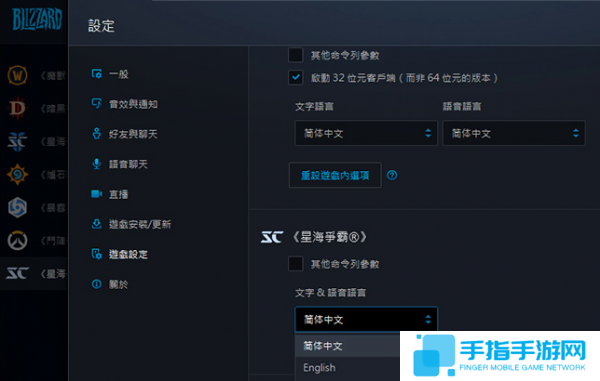Viewport: 600px width, 381px height.
Task: Open the 音效與通知 settings tab
Action: (x=133, y=104)
